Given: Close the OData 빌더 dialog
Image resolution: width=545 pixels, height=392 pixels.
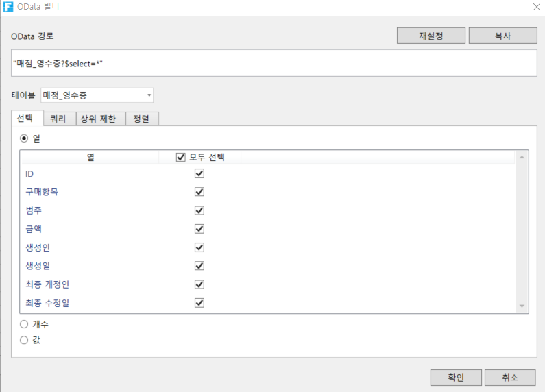Looking at the screenshot, I should (535, 8).
